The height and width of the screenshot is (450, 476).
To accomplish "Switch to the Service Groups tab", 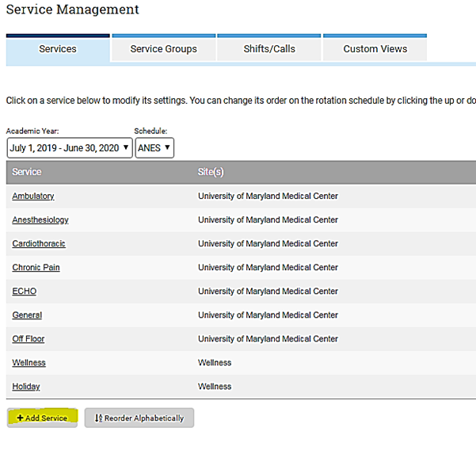I will [164, 49].
